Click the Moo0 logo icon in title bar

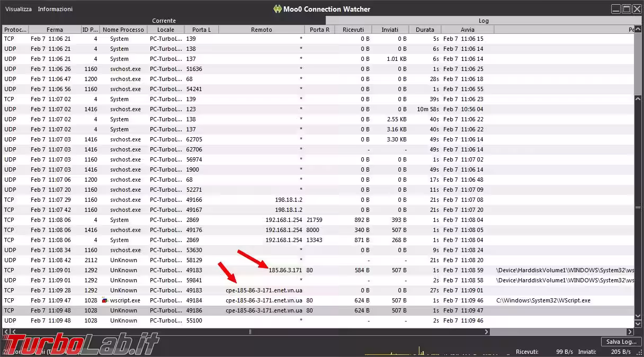point(277,9)
